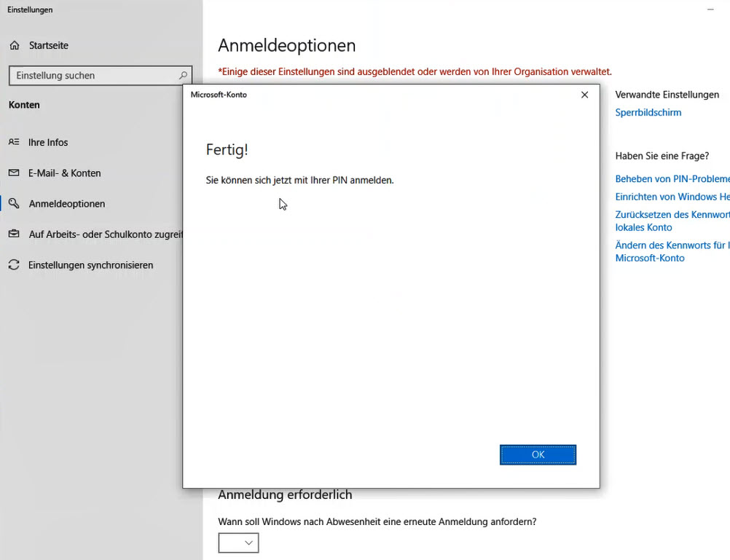Click the text Sie können sich jetzt anmelden
Viewport: 730px width, 560px height.
[300, 180]
